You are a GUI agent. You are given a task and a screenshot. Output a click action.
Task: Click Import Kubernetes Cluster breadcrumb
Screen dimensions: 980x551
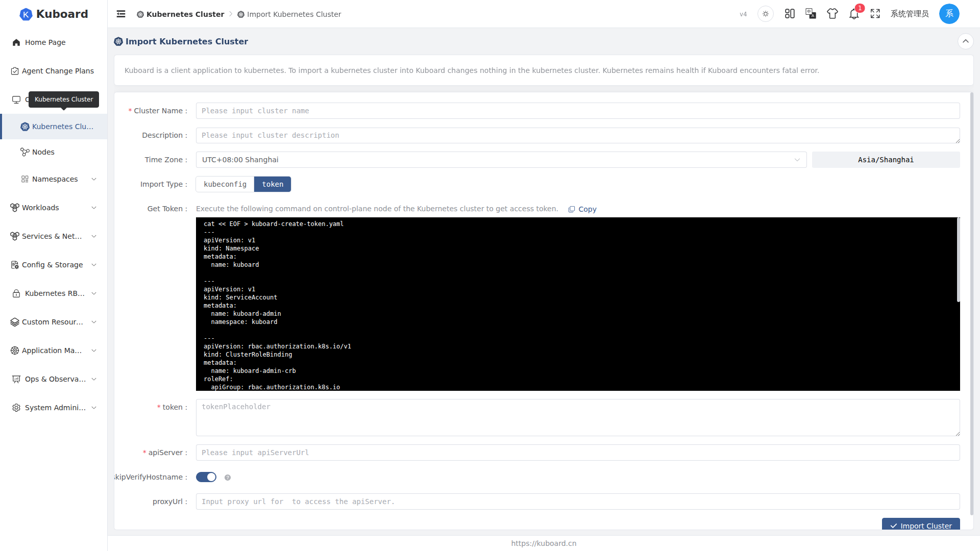click(x=289, y=14)
